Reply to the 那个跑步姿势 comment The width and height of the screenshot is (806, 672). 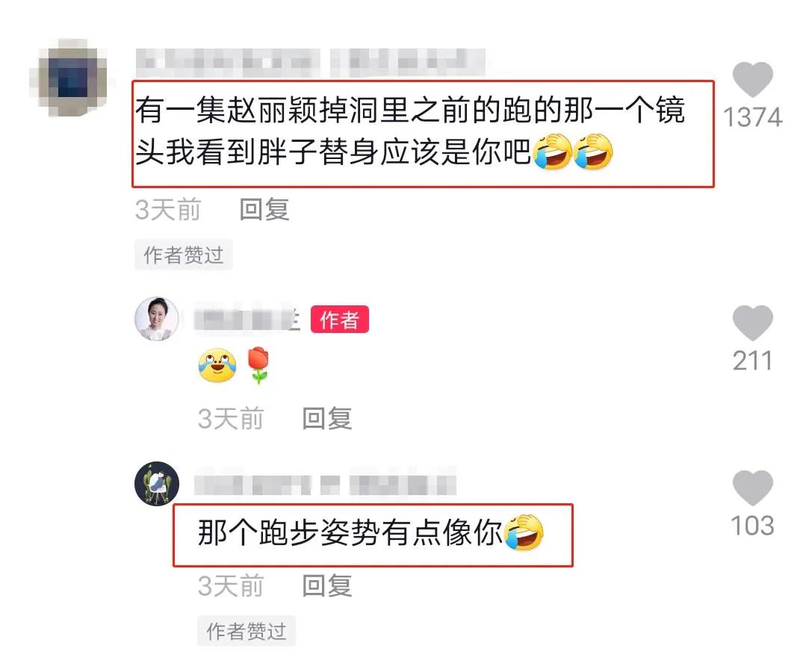pyautogui.click(x=327, y=585)
